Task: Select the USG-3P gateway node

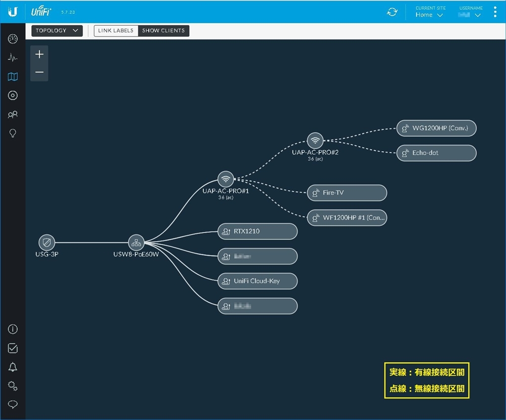Action: [x=47, y=242]
